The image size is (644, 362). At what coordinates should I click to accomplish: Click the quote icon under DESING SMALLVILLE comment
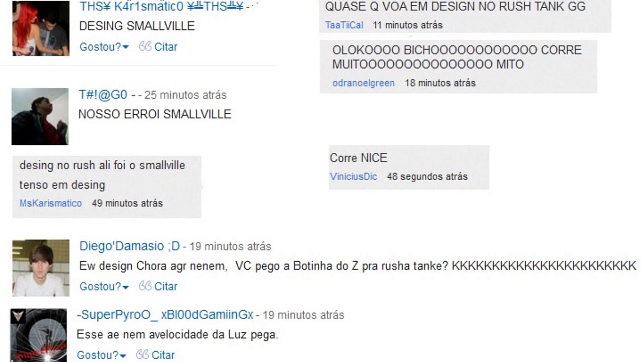[145, 46]
